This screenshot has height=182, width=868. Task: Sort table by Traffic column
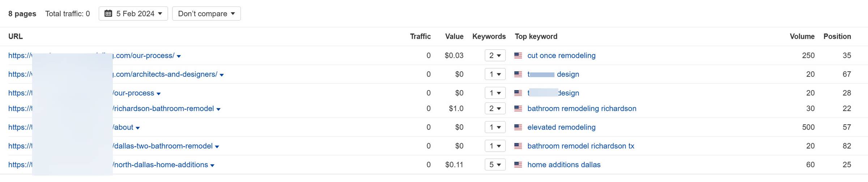click(x=420, y=37)
